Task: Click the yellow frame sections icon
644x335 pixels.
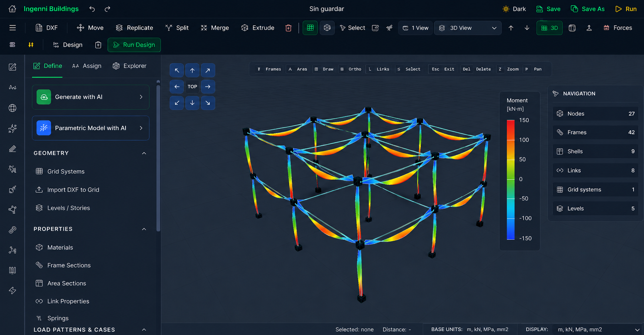Action: [x=31, y=45]
